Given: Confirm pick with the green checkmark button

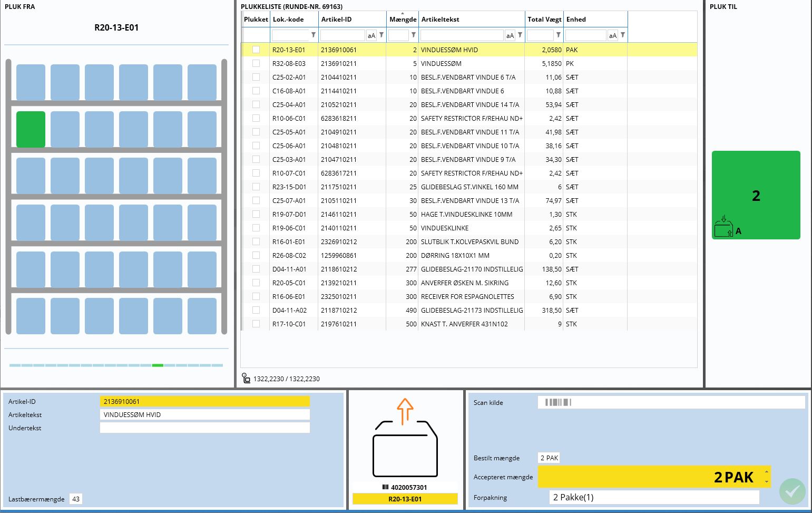Looking at the screenshot, I should click(792, 491).
